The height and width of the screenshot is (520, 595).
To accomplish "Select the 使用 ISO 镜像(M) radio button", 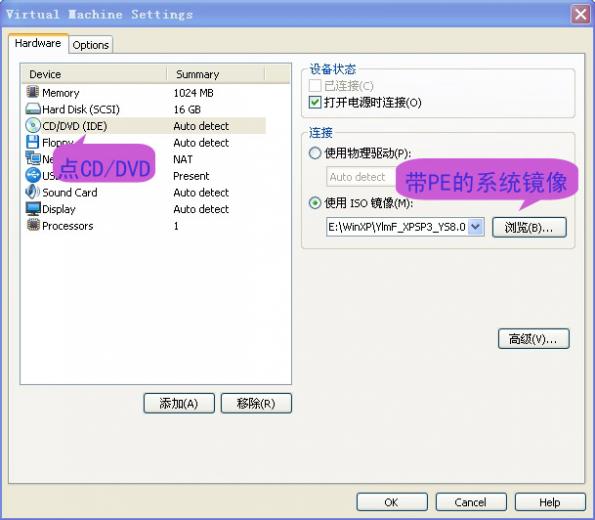I will (315, 203).
